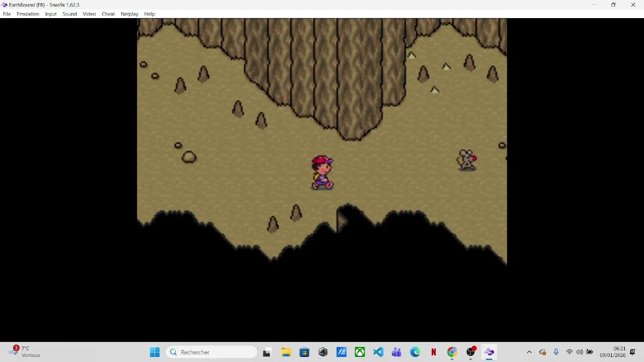644x362 pixels.
Task: Open the Help menu
Action: pyautogui.click(x=149, y=14)
